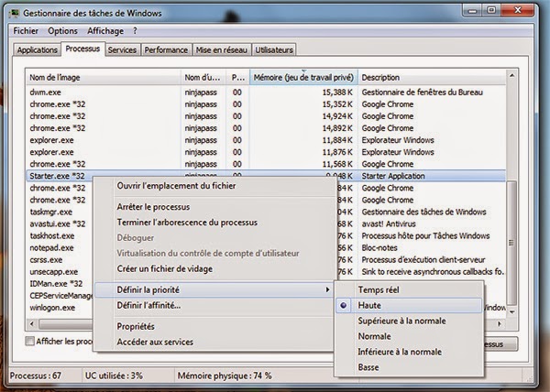Open the Utilisateurs tab

click(274, 50)
